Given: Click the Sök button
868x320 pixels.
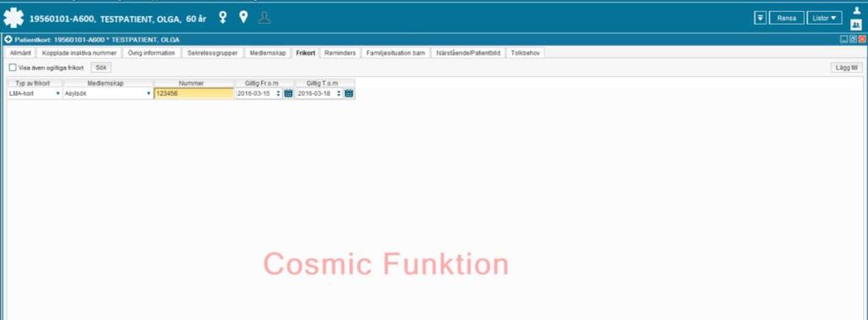Looking at the screenshot, I should tap(101, 68).
